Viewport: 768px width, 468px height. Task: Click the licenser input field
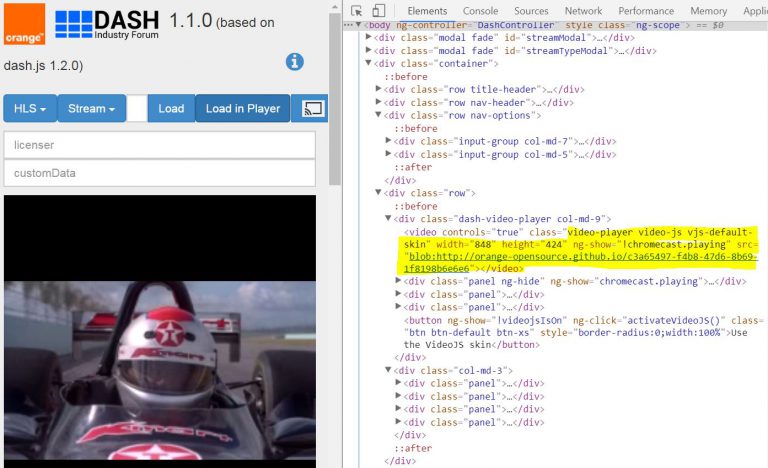coord(159,145)
